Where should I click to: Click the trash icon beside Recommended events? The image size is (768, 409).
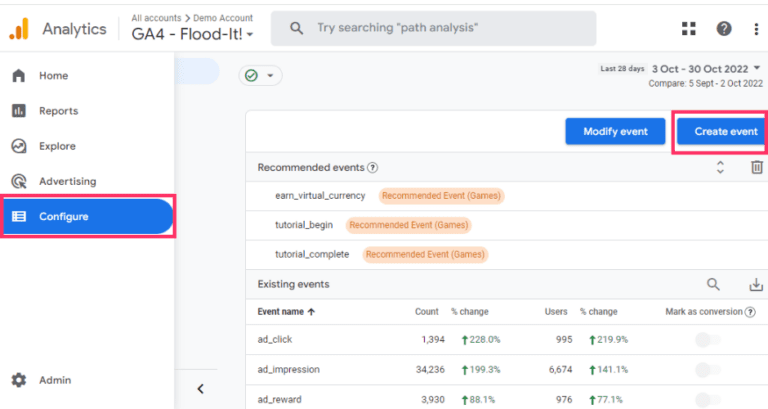coord(757,168)
